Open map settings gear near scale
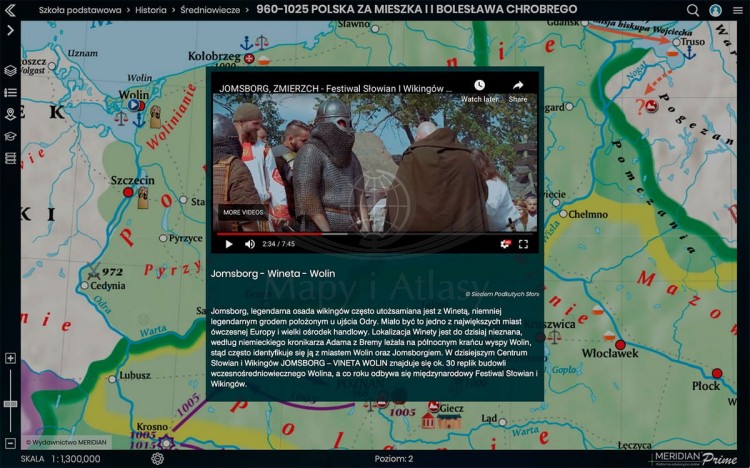The image size is (750, 468). pos(157,458)
